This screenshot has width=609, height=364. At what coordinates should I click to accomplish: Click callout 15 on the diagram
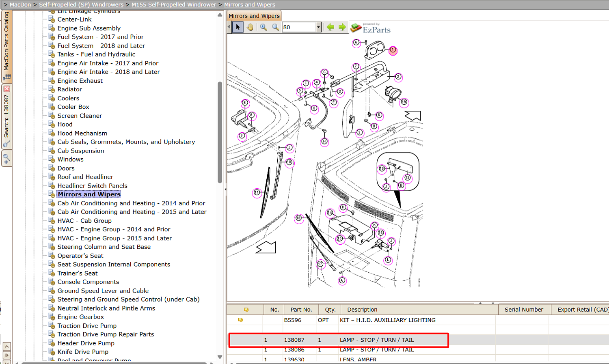click(x=340, y=239)
